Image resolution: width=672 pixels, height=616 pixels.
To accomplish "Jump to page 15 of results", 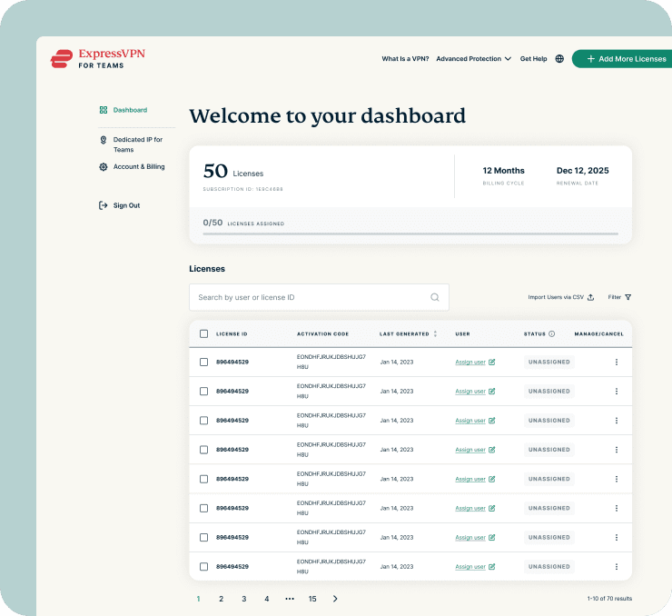I will pos(312,599).
